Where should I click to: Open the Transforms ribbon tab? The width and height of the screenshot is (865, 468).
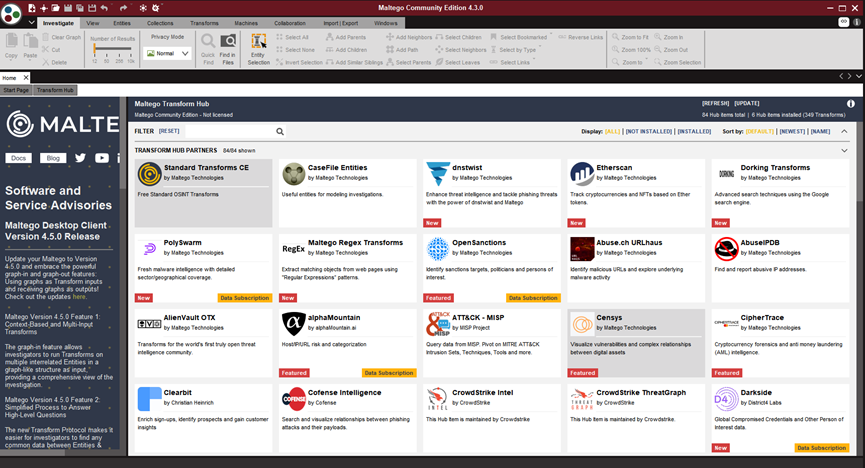(x=204, y=23)
